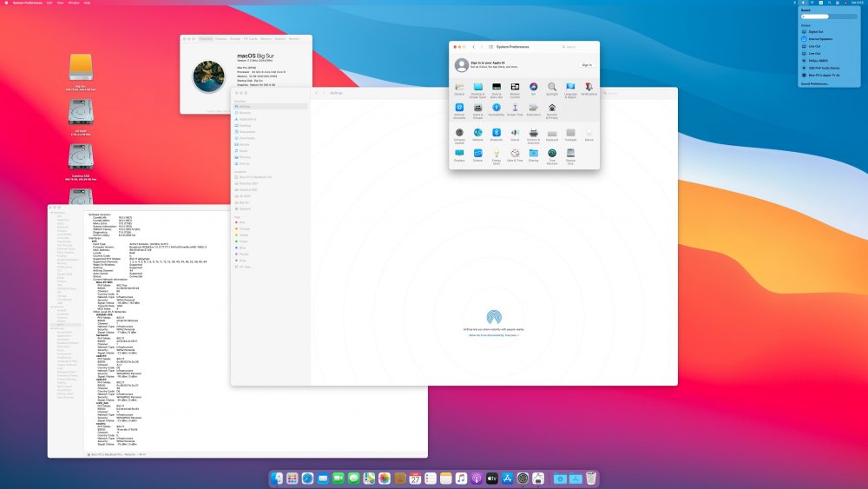This screenshot has width=868, height=489.
Task: Click the AirDrop icon in Finder window
Action: click(x=494, y=317)
